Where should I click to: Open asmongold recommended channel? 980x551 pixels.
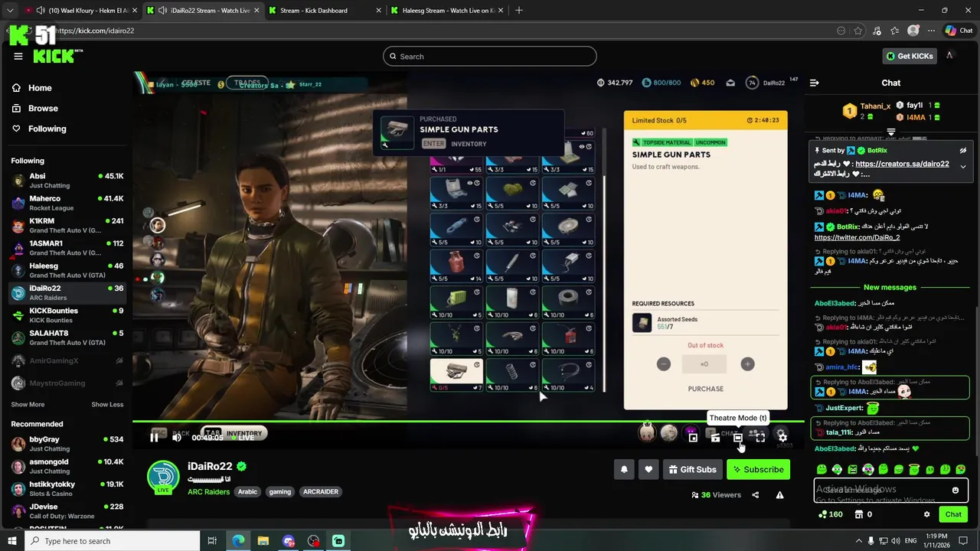[x=67, y=466]
